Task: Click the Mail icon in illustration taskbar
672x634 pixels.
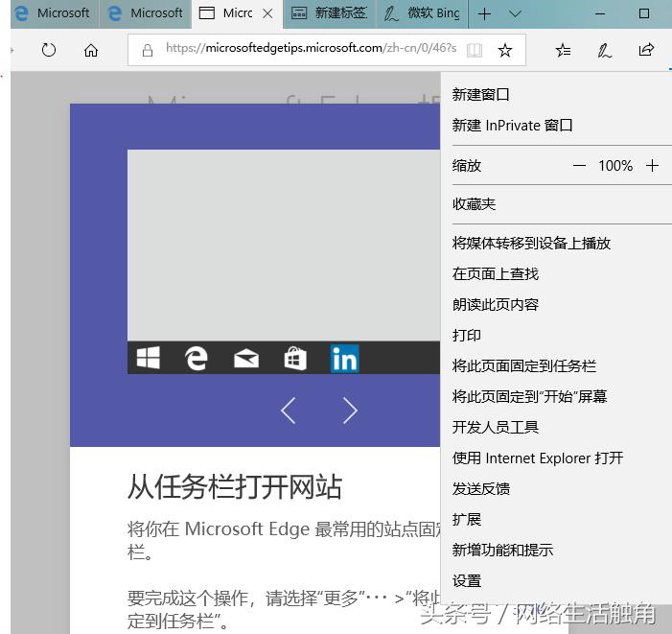Action: click(246, 359)
